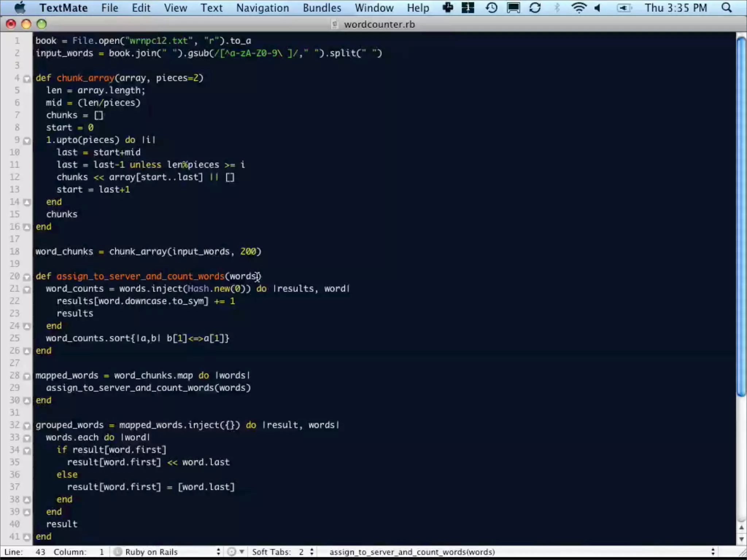Click the wordcounter.rb document proxy icon

334,24
